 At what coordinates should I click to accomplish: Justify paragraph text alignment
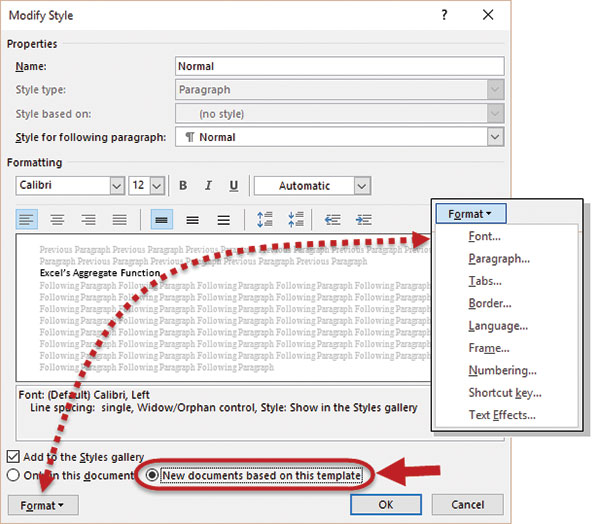120,219
